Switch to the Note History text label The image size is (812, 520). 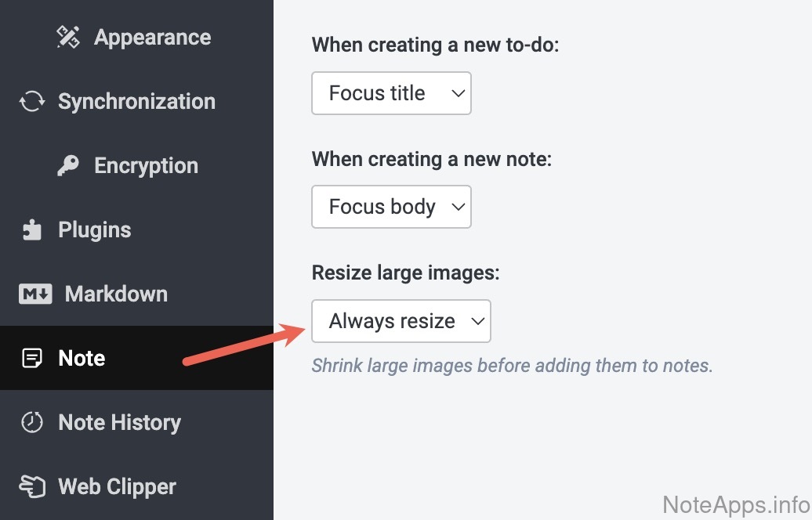(x=119, y=423)
